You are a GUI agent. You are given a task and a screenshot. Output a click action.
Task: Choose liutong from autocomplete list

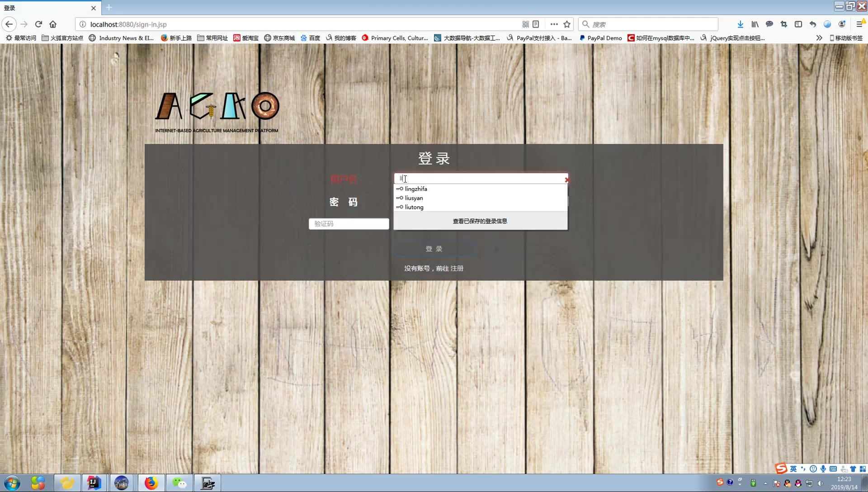[x=414, y=207]
